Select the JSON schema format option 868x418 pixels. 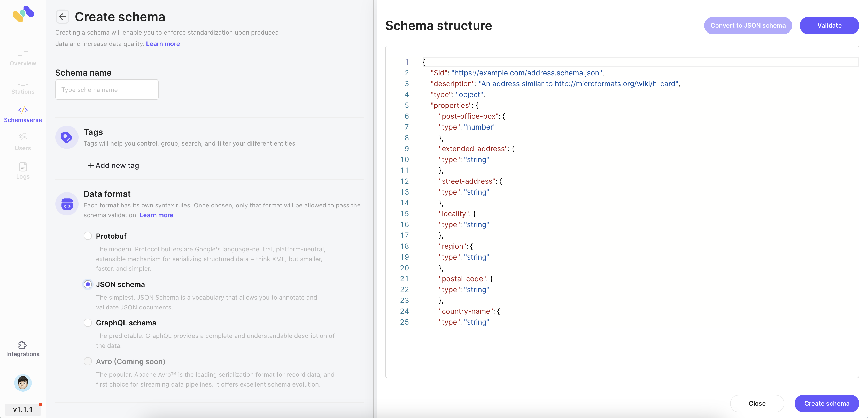click(88, 284)
